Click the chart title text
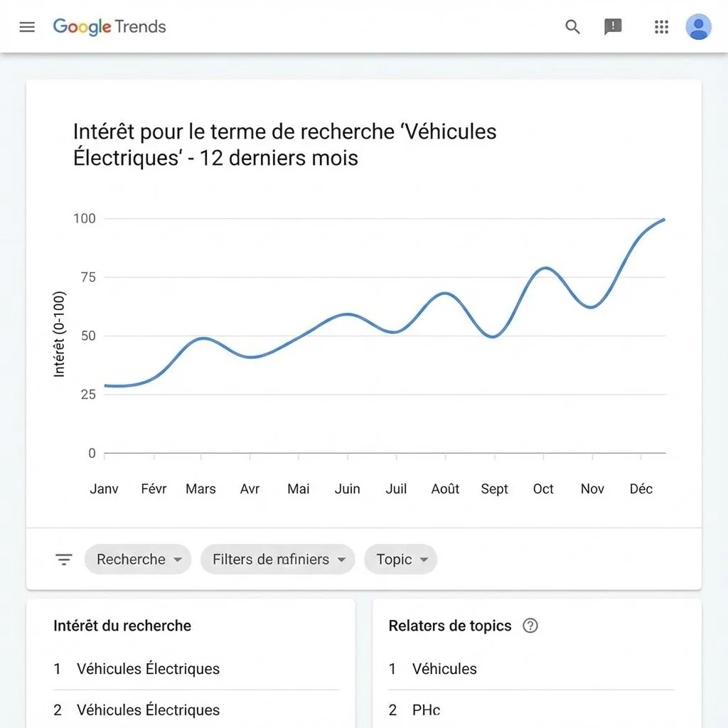The image size is (728, 728). [x=284, y=144]
